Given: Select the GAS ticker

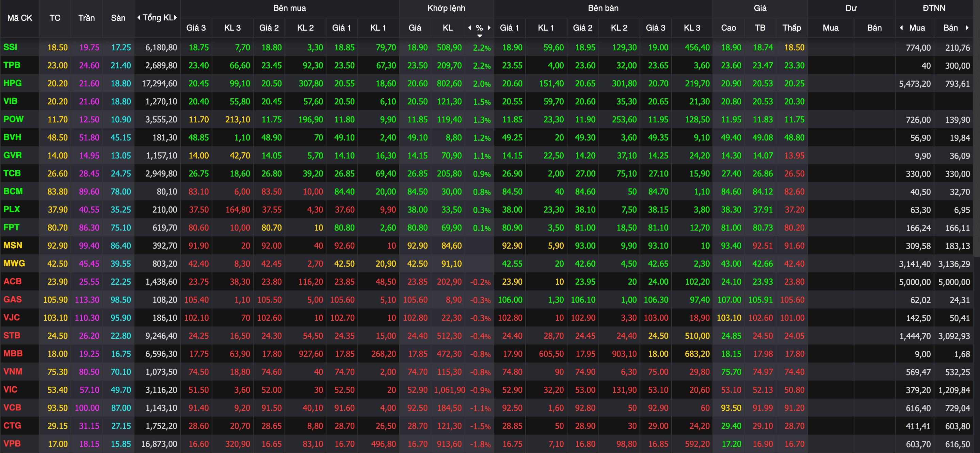Looking at the screenshot, I should [13, 300].
